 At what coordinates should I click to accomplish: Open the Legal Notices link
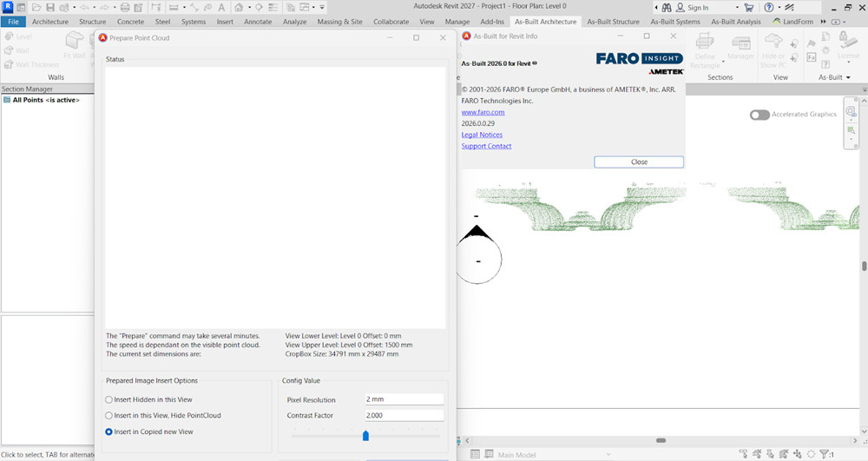(482, 135)
